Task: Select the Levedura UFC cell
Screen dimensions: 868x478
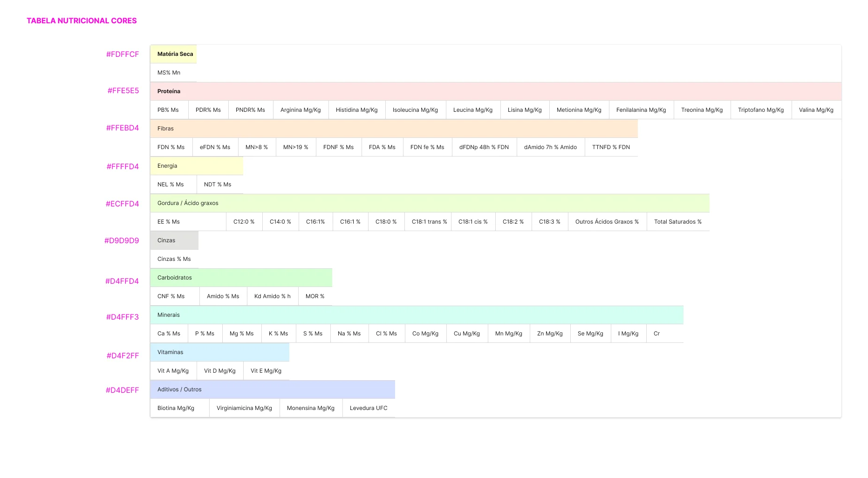Action: (369, 408)
